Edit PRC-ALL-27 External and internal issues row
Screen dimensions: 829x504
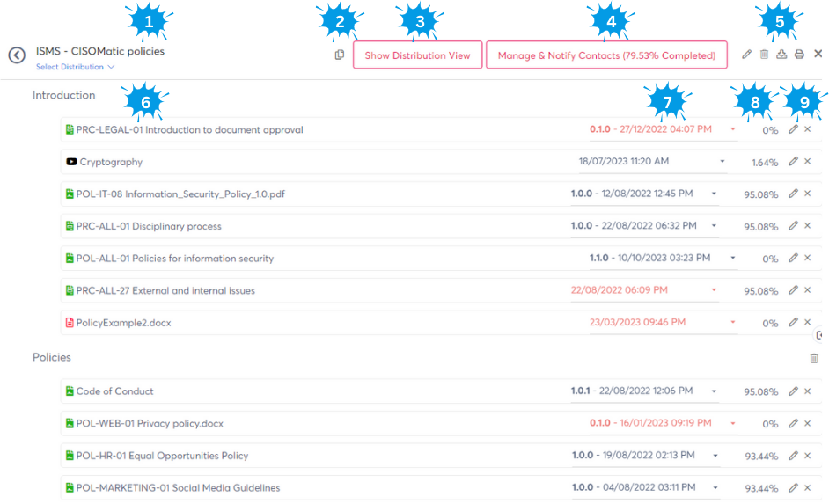[x=793, y=290]
